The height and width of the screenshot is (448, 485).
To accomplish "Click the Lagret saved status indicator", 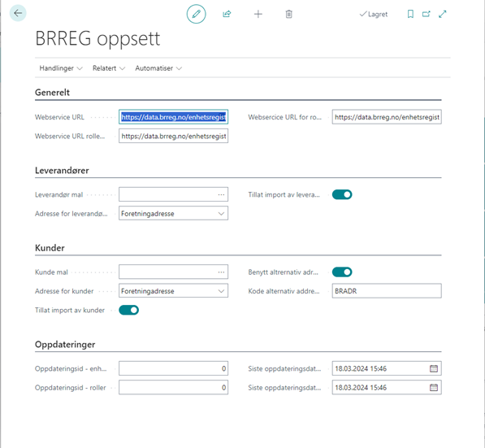I will pos(374,15).
